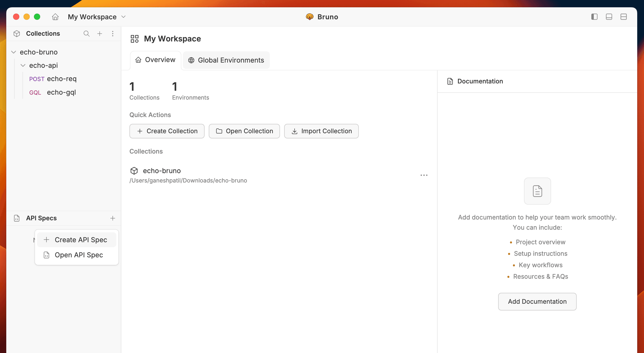Toggle the bottom panel layout icon
The width and height of the screenshot is (644, 353).
click(609, 17)
